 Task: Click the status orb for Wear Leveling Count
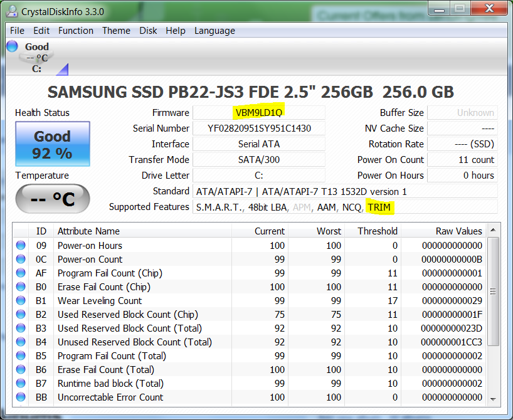click(x=21, y=300)
